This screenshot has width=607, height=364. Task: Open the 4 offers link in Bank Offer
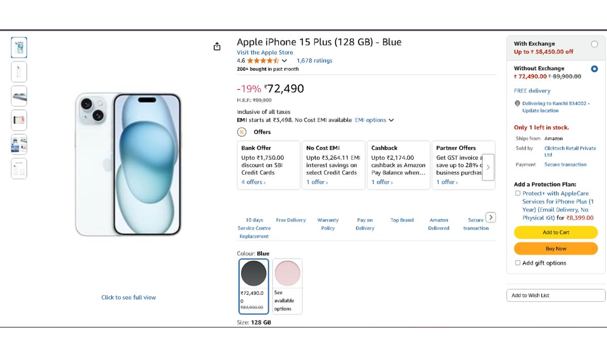253,182
